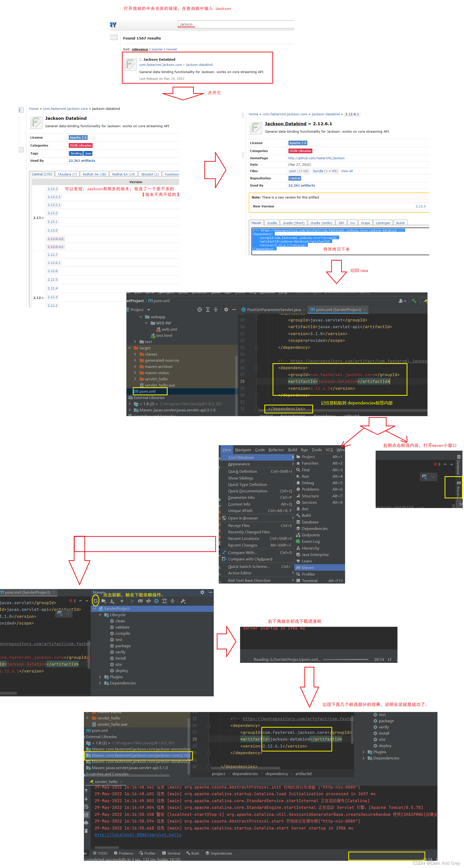Viewport: 464px width, 868px height.
Task: Open version 2.13.3 in the version list
Action: click(52, 189)
